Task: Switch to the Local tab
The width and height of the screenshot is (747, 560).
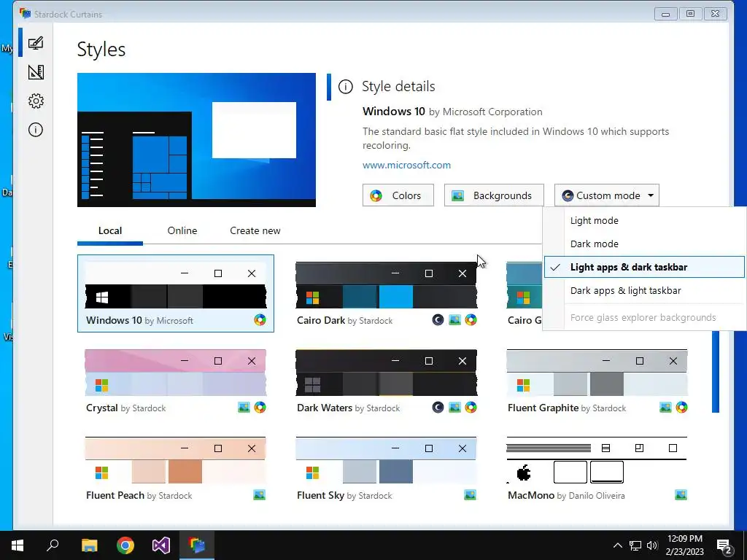Action: click(x=110, y=231)
